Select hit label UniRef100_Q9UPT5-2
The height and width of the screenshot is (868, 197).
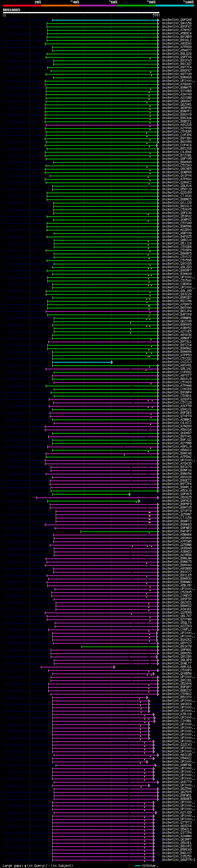coord(178,860)
